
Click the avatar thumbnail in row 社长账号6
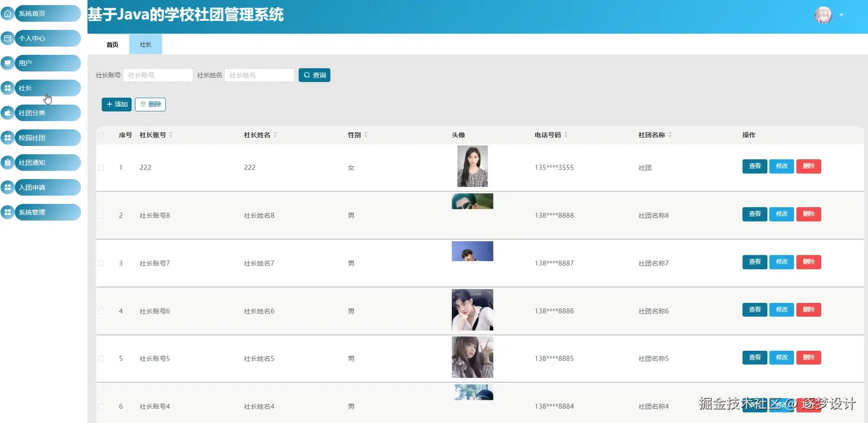pos(473,310)
